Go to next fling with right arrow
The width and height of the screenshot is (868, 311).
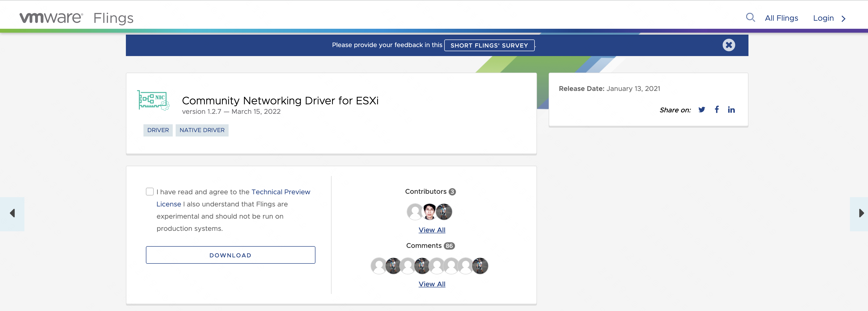tap(858, 214)
